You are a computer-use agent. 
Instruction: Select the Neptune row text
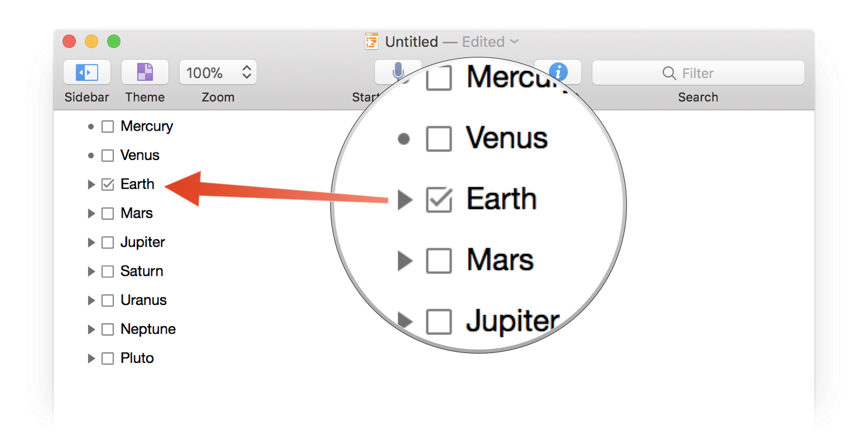148,329
